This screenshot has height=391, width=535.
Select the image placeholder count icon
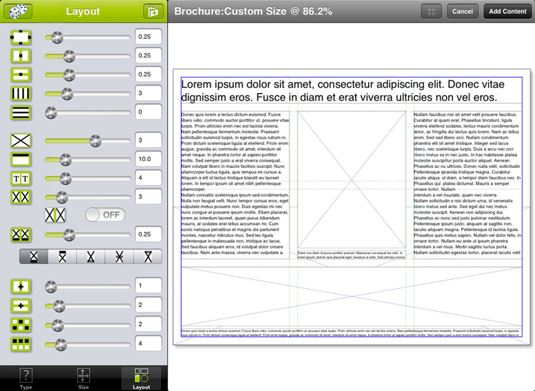(x=21, y=141)
